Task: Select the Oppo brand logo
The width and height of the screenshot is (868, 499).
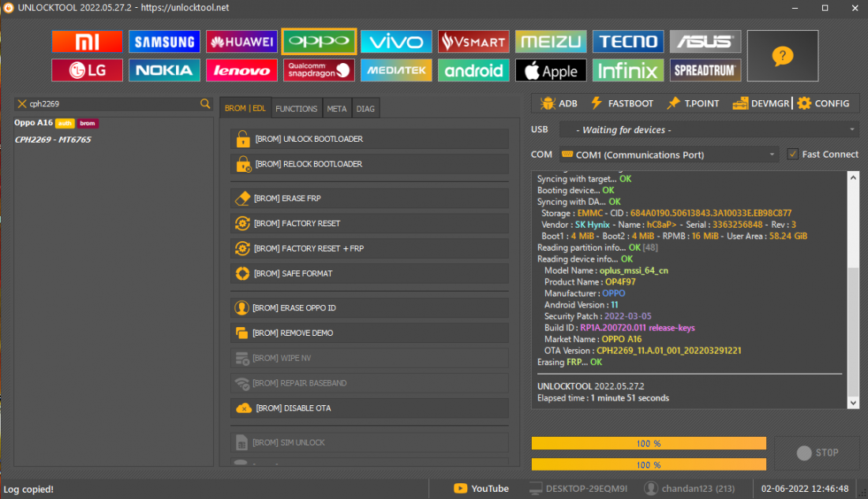Action: [x=319, y=42]
